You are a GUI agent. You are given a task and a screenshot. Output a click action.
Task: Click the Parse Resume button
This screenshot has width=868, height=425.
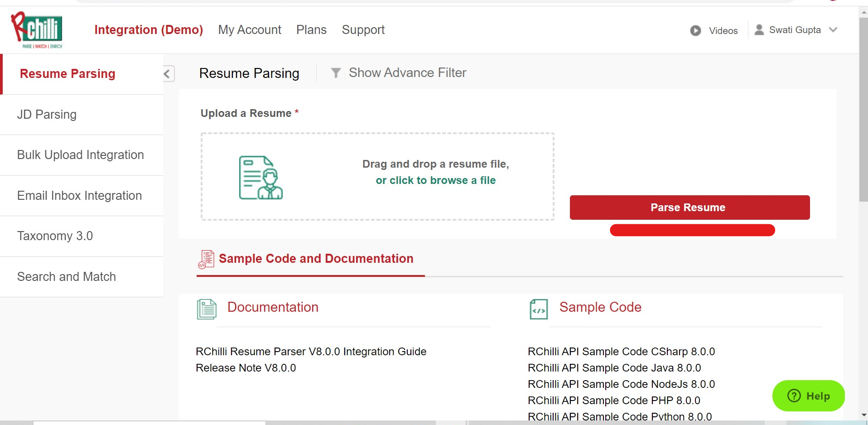[x=690, y=208]
